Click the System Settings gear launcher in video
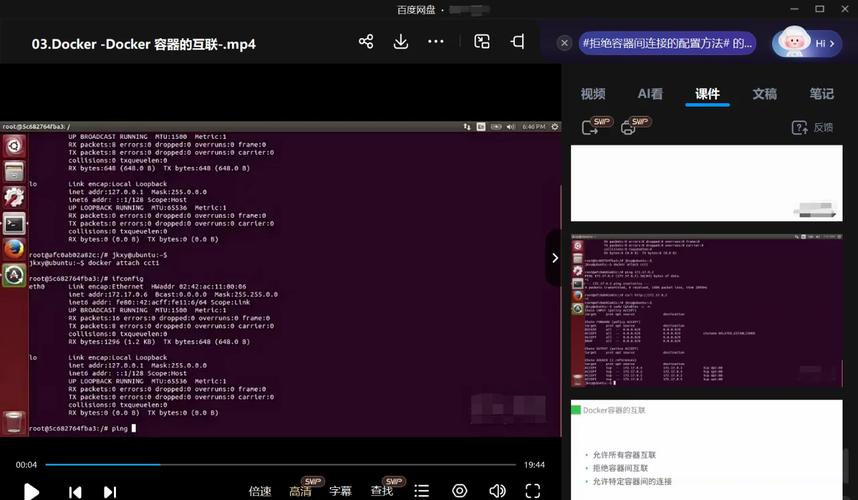Screen dimensions: 858x500 [x=14, y=197]
